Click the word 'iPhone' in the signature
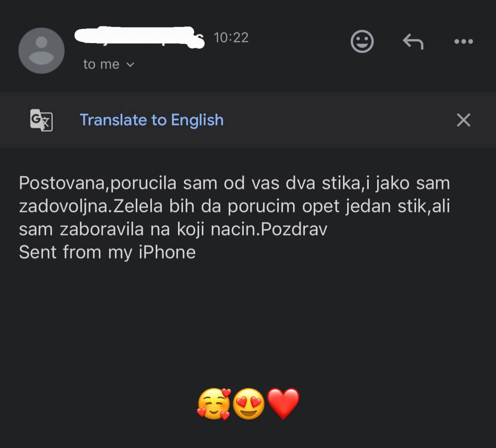 pos(167,252)
